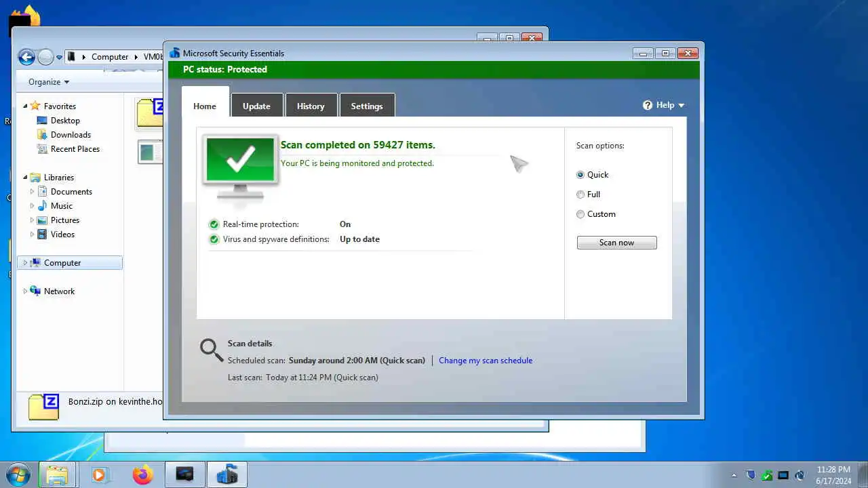Select Computer in Explorer navigation pane

[70, 263]
